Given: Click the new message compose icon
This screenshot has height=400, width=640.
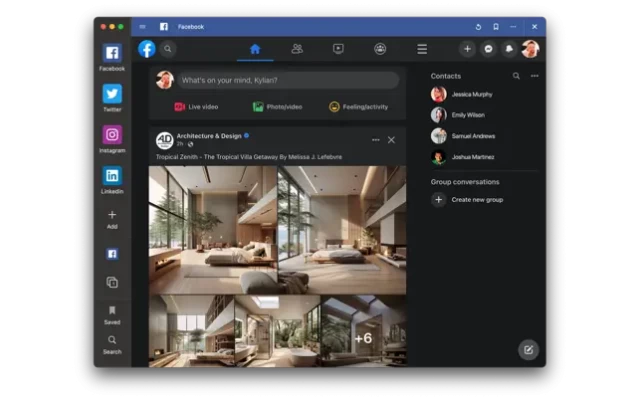Looking at the screenshot, I should pos(528,349).
